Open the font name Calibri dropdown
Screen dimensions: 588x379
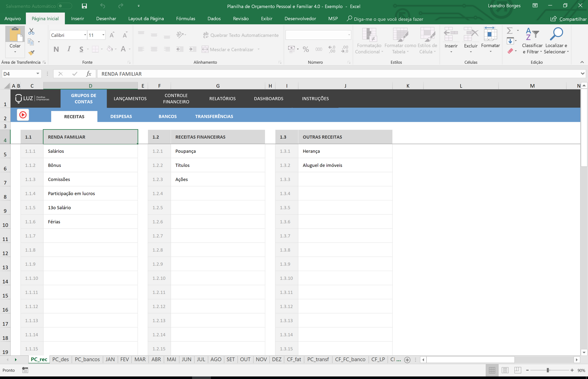point(85,35)
